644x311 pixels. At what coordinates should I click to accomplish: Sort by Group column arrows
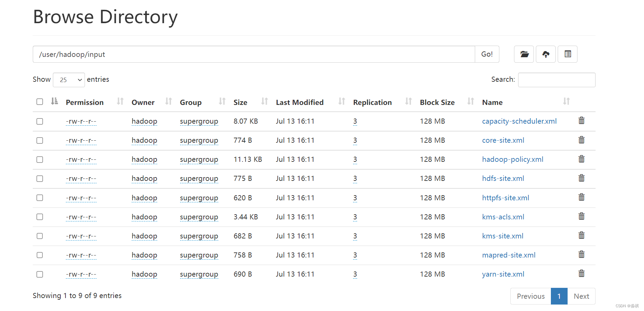coord(222,102)
